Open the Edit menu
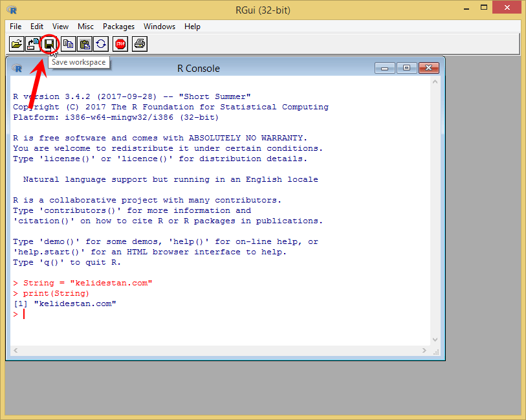Screen dimensions: 526x420 tap(37, 27)
